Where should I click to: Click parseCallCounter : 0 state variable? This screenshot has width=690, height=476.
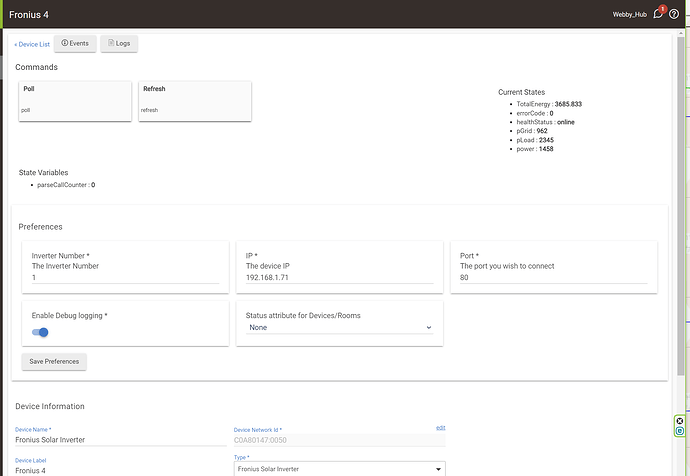tap(66, 185)
